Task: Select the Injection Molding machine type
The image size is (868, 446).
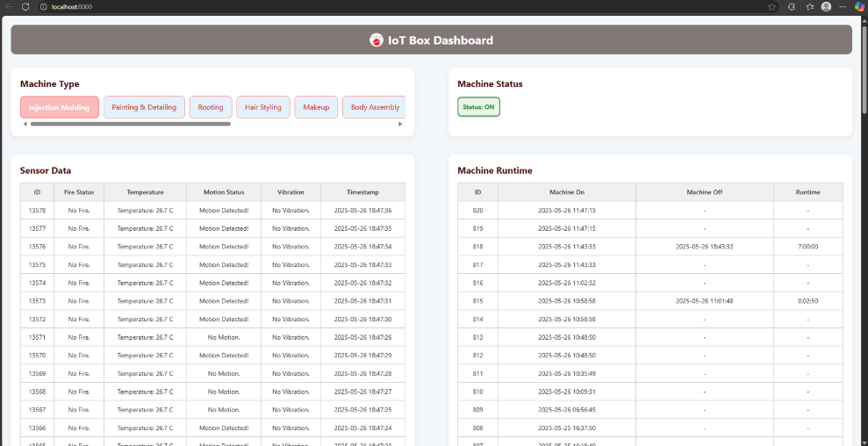Action: (59, 107)
